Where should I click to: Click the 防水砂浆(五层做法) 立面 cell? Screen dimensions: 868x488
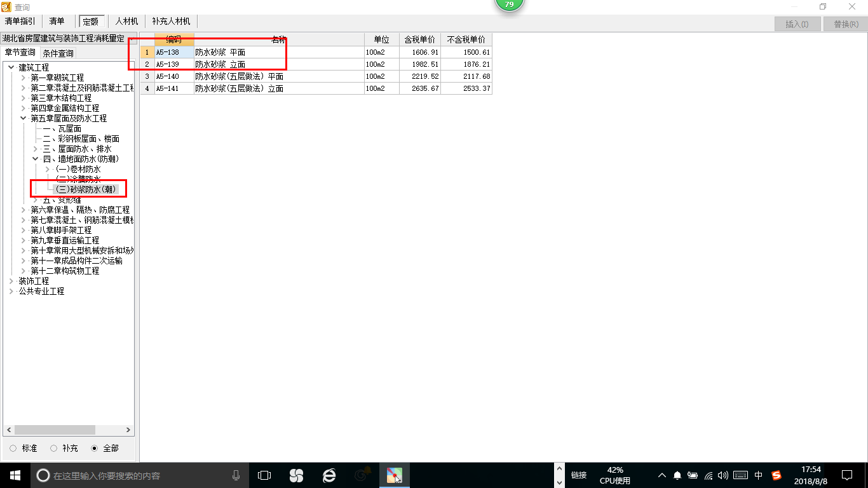coord(279,88)
